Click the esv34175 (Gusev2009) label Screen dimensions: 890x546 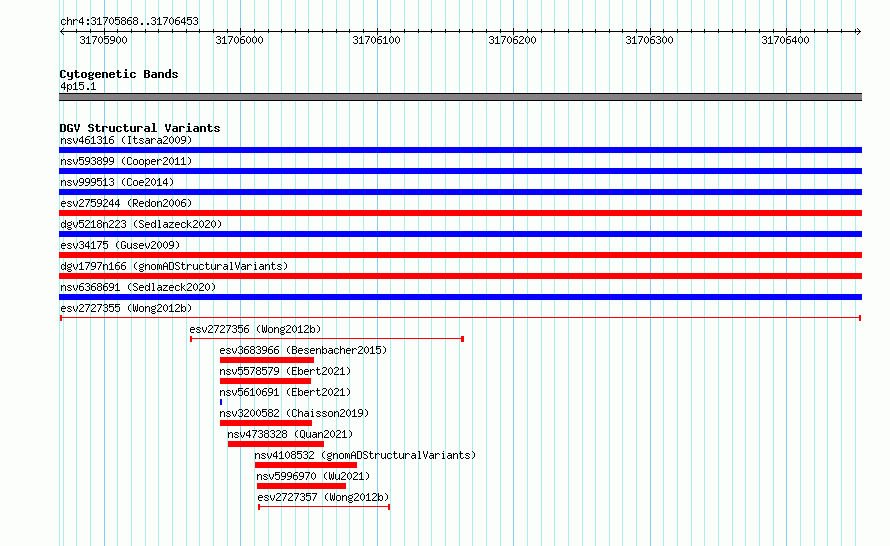coord(120,245)
